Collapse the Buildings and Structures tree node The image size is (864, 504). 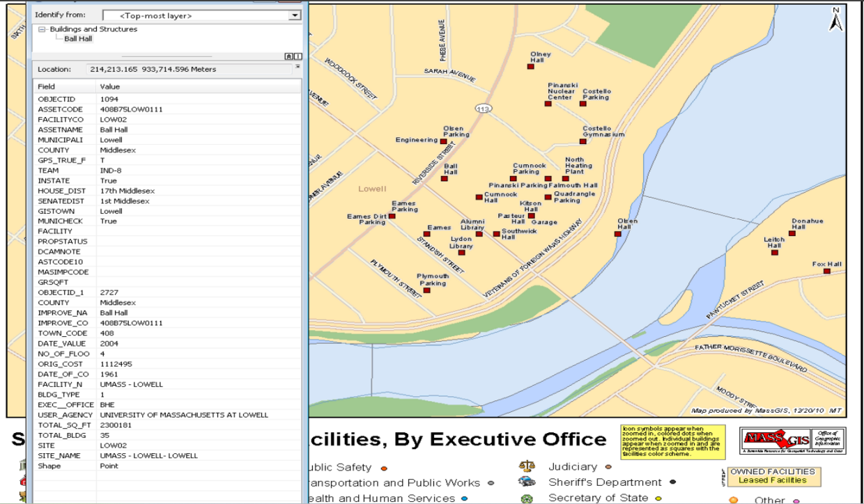(43, 29)
